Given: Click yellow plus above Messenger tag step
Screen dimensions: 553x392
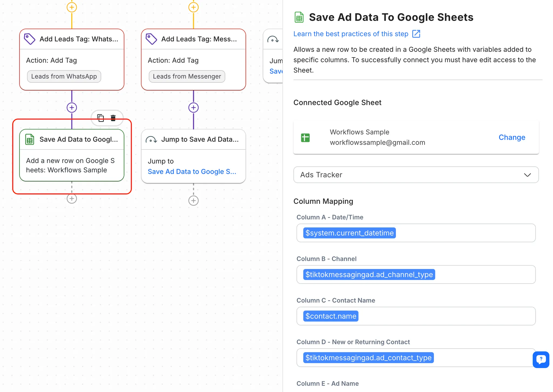Looking at the screenshot, I should tap(193, 7).
